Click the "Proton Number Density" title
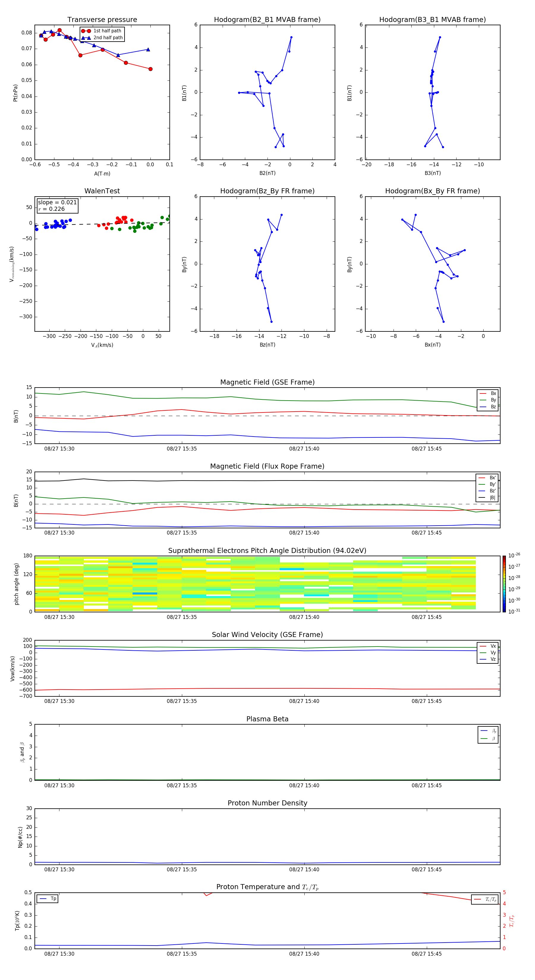Image resolution: width=535 pixels, height=980 pixels. 267,804
